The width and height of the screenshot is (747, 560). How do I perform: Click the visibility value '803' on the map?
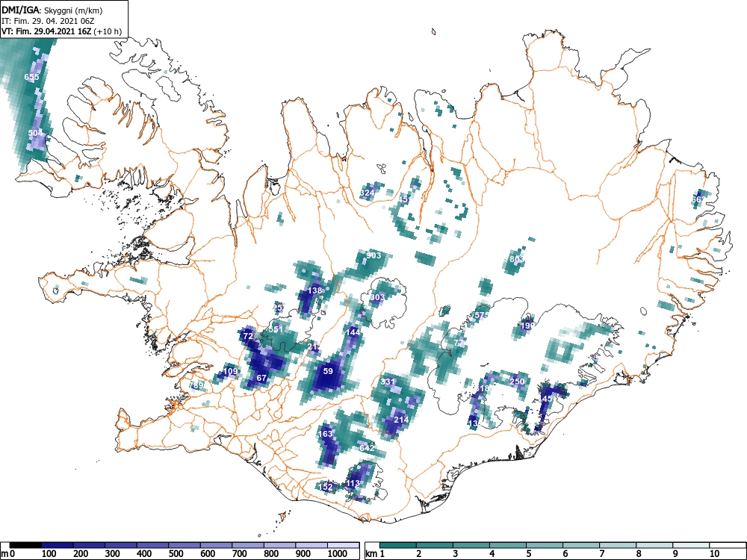click(516, 260)
